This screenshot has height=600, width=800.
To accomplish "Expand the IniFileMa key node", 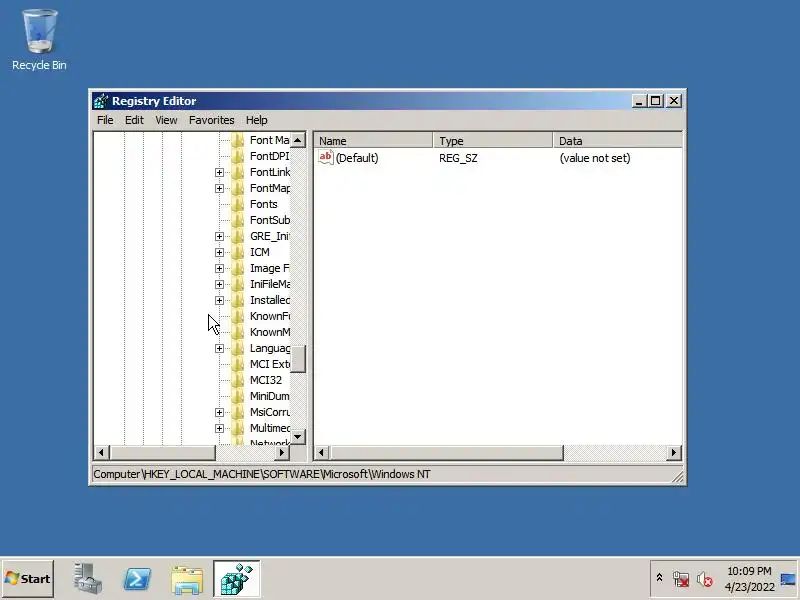I will tap(219, 284).
